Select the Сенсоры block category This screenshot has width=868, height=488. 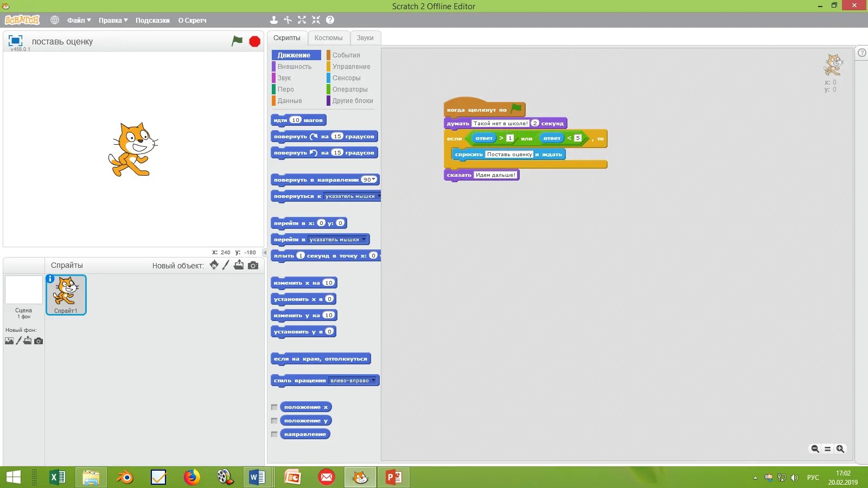pos(351,78)
